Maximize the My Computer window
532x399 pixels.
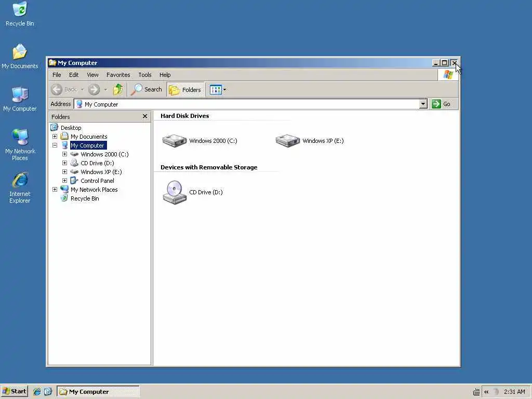pos(444,63)
